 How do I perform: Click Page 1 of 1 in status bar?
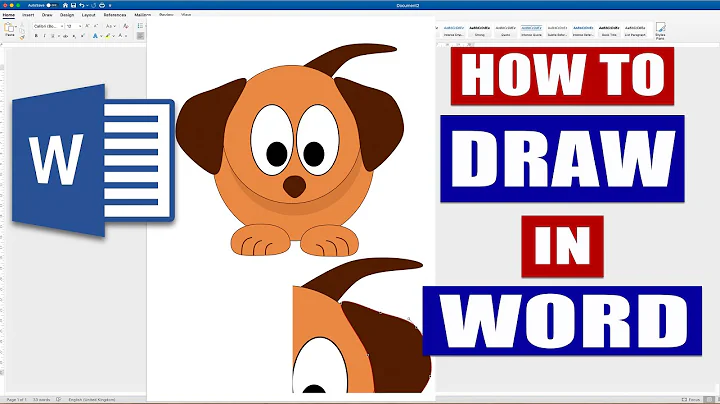click(17, 400)
